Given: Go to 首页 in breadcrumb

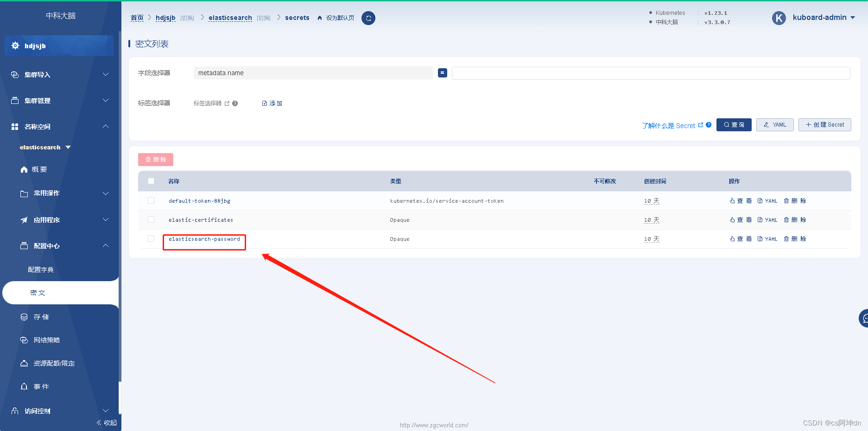Looking at the screenshot, I should pos(137,18).
